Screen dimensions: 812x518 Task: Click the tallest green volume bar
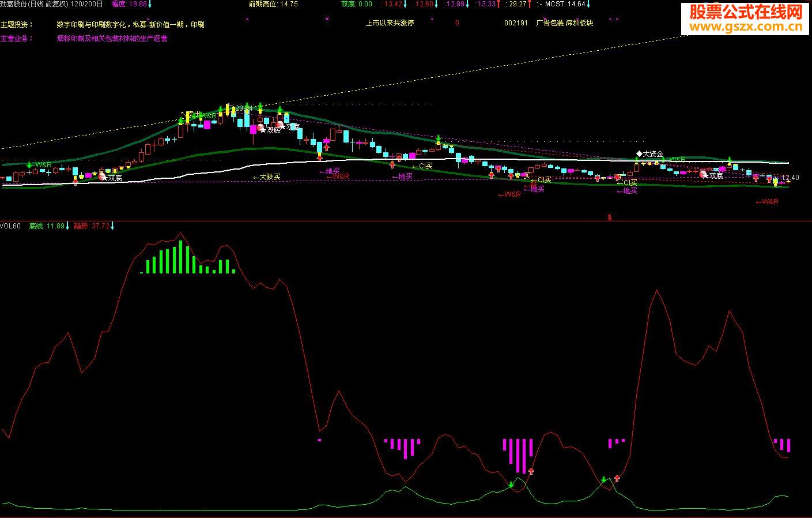180,257
